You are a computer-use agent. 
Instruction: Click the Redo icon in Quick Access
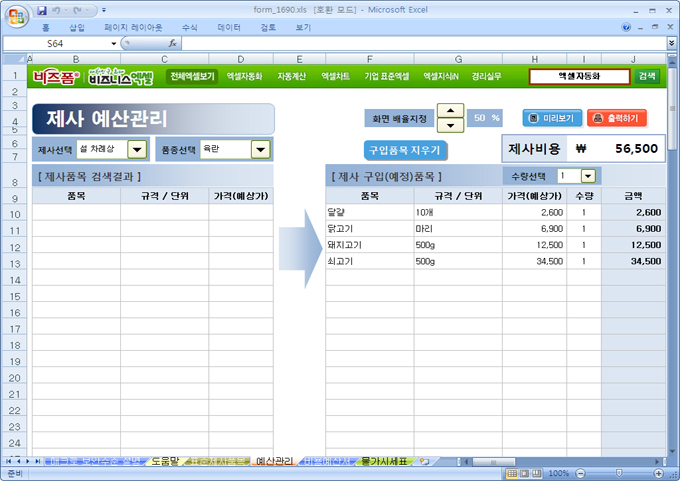tap(78, 10)
